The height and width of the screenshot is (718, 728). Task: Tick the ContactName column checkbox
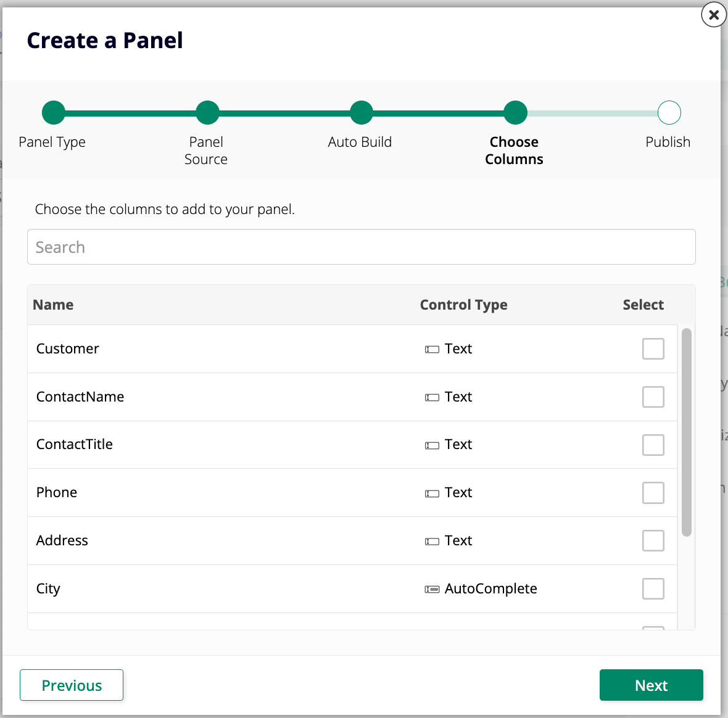tap(653, 397)
